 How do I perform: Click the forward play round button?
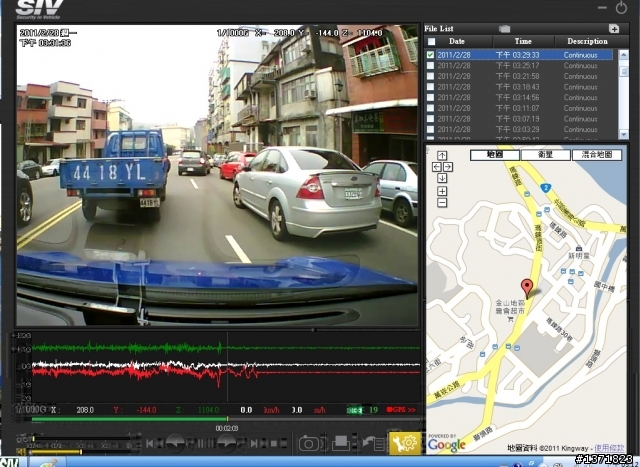(x=227, y=443)
